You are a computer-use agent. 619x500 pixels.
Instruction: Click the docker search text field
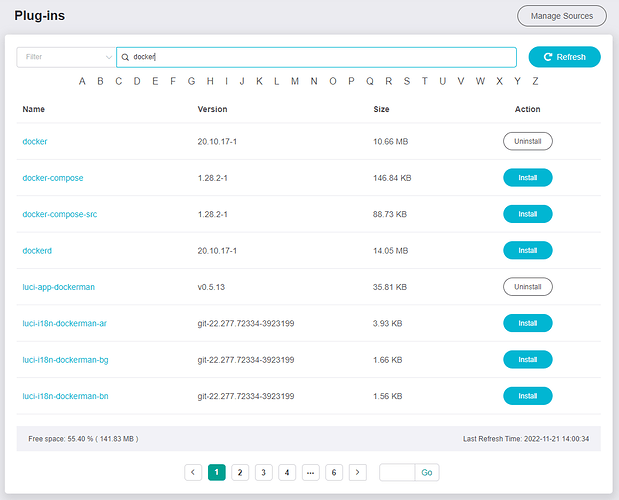(320, 57)
